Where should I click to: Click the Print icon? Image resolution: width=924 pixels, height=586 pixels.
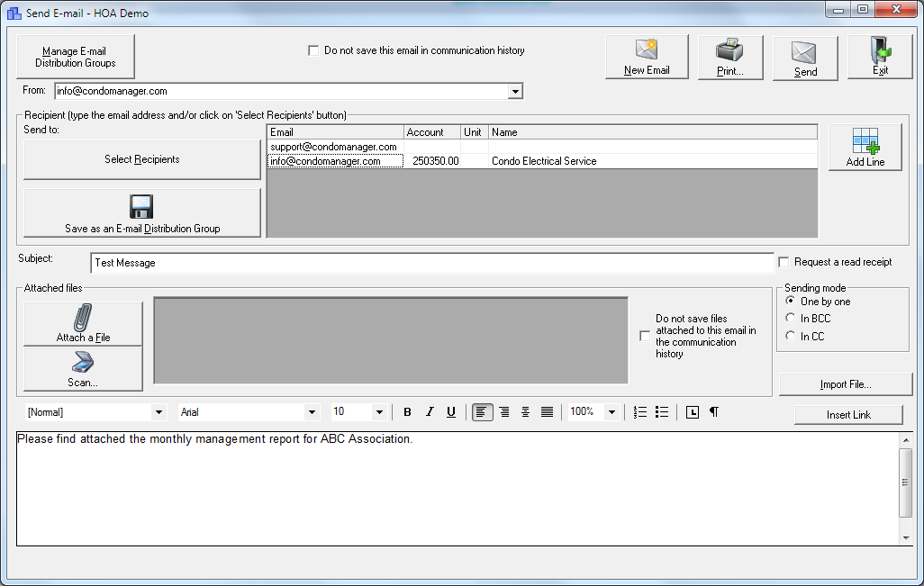[x=729, y=50]
